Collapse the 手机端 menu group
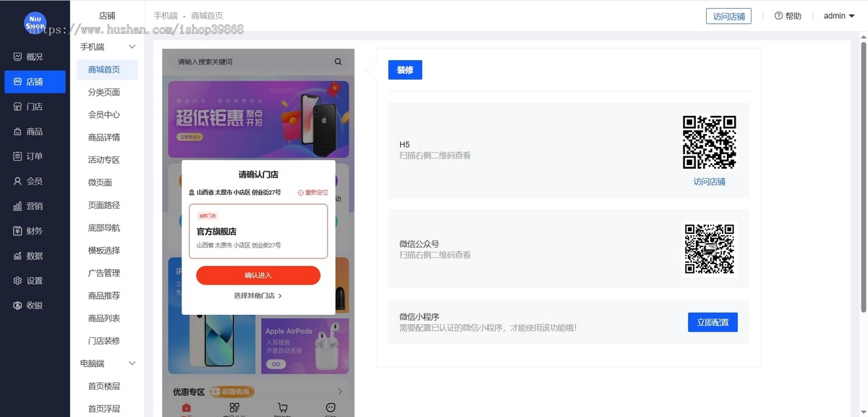868x417 pixels. coord(132,47)
